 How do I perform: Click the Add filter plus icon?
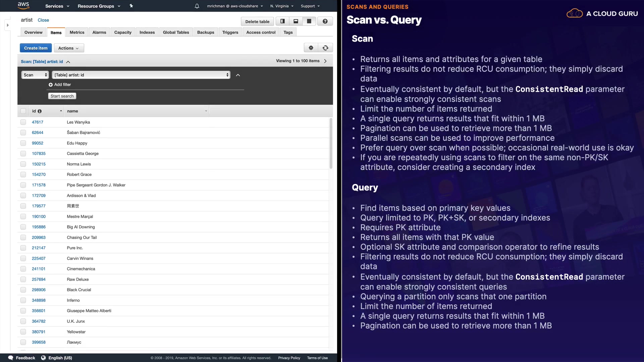[51, 85]
